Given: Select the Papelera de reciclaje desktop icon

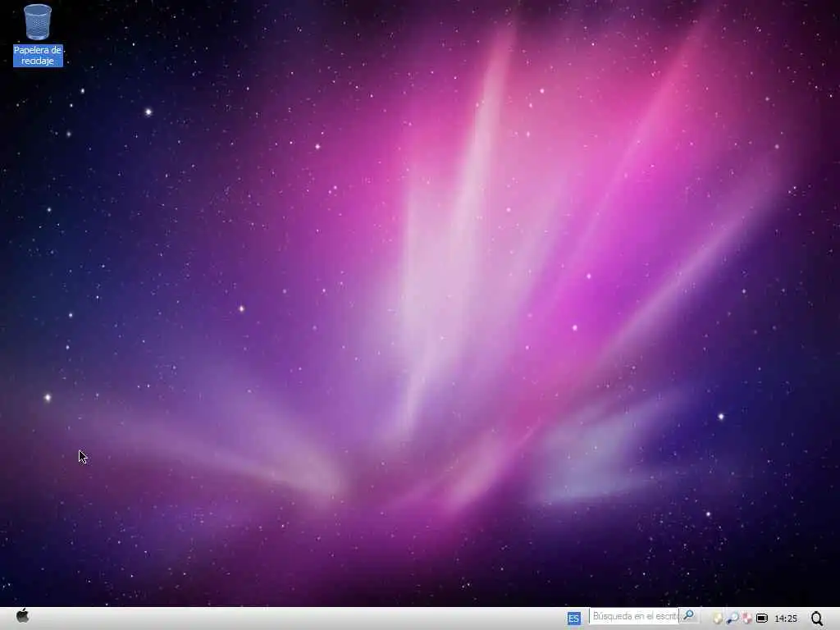Looking at the screenshot, I should tap(38, 34).
